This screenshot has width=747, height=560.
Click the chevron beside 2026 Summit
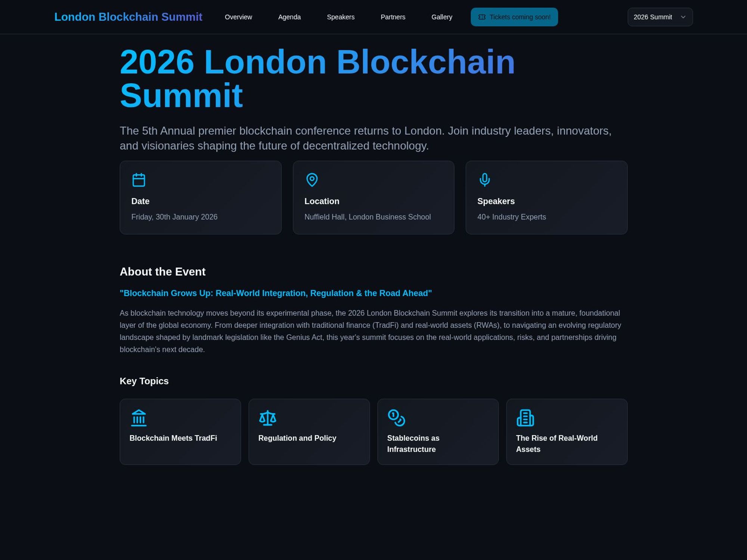(683, 17)
